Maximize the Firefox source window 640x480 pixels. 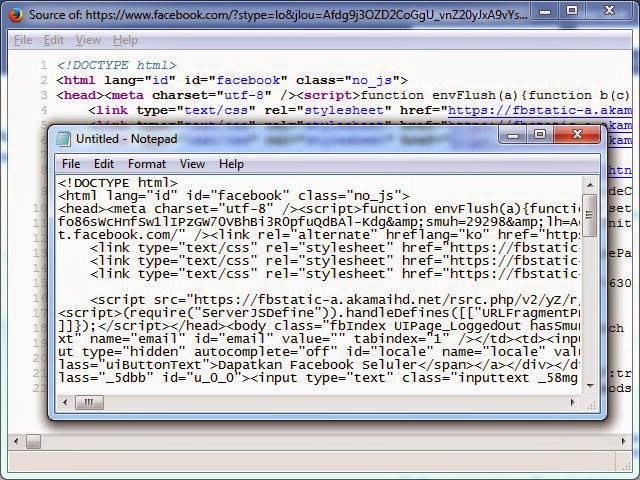[x=572, y=11]
